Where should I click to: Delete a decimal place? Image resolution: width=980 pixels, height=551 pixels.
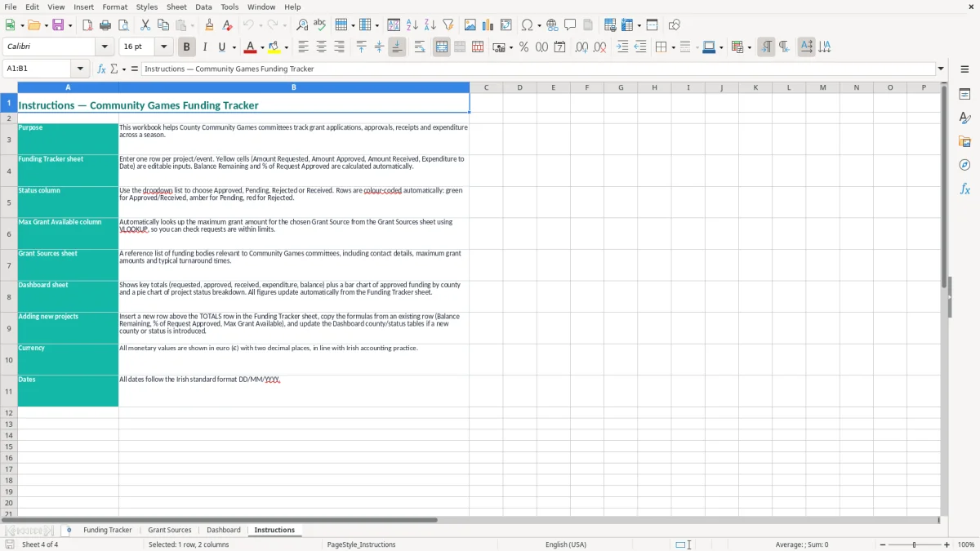click(600, 47)
